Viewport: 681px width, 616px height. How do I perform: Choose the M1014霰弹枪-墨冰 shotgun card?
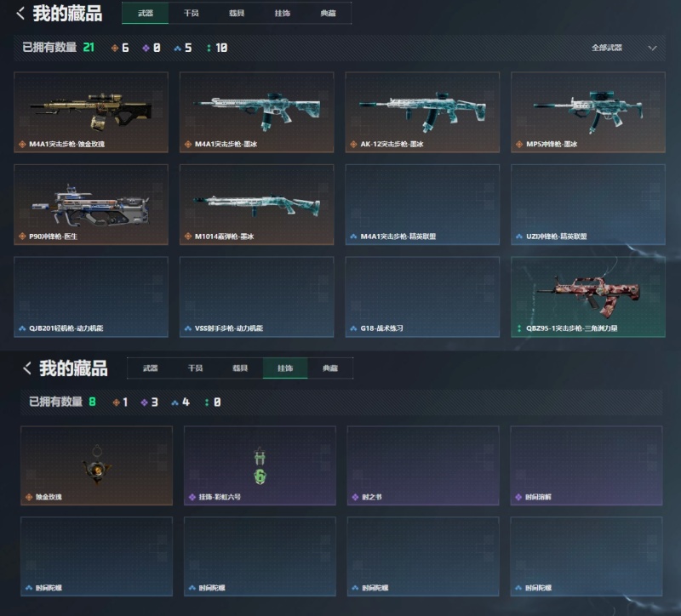[x=257, y=204]
